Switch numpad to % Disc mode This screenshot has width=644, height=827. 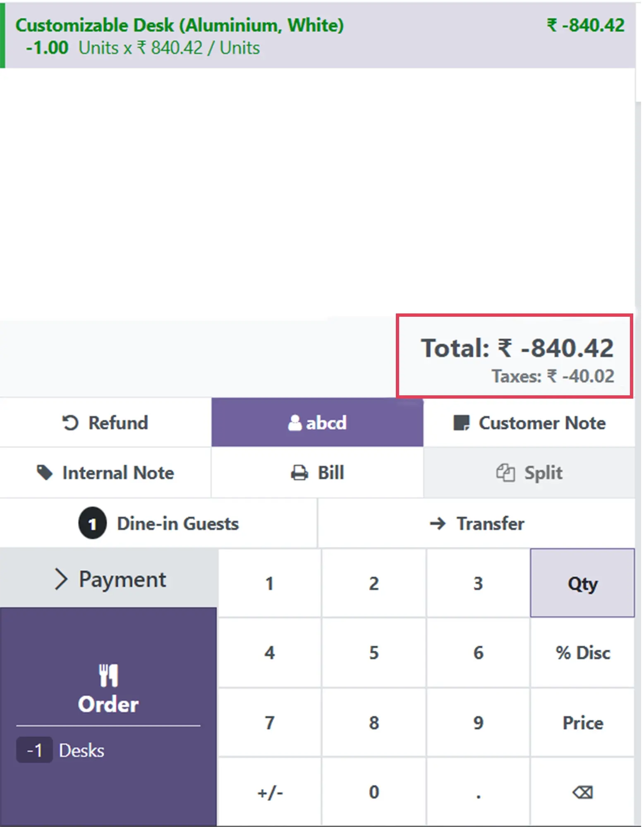pos(582,653)
